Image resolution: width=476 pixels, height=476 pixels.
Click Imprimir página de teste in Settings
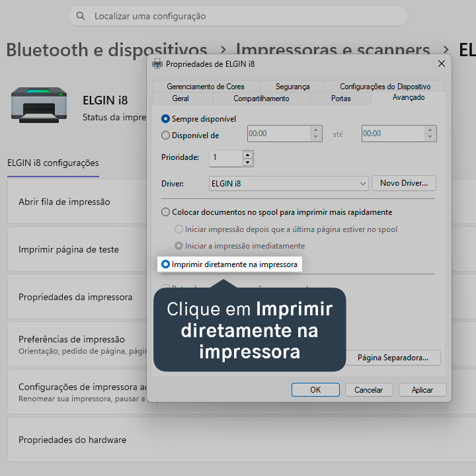coord(77,249)
